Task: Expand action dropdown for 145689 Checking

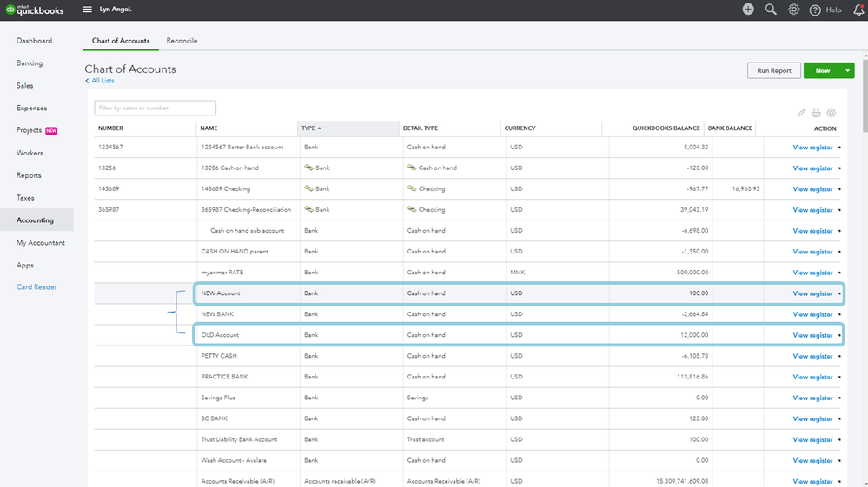Action: (839, 189)
